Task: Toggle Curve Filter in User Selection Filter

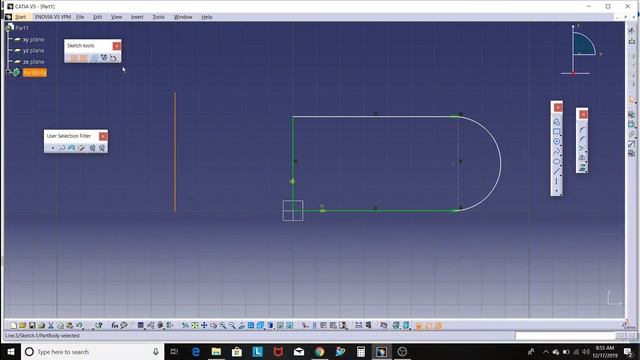Action: pos(62,148)
